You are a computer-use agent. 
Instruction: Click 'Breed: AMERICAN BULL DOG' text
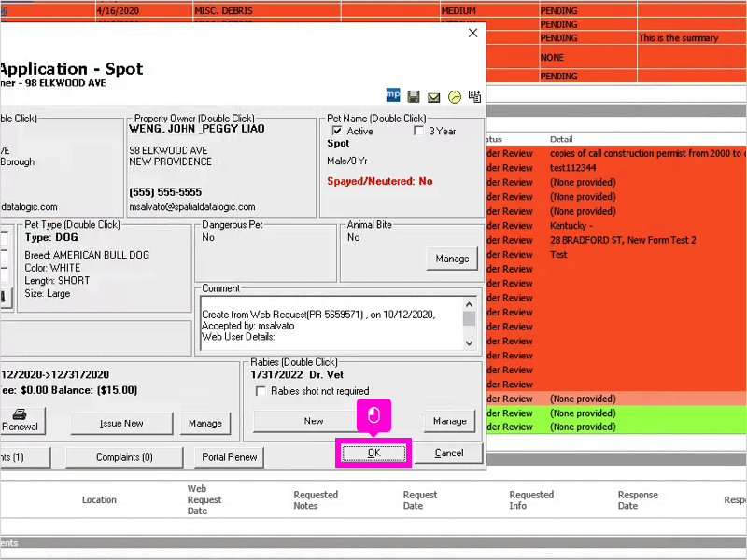pos(87,255)
